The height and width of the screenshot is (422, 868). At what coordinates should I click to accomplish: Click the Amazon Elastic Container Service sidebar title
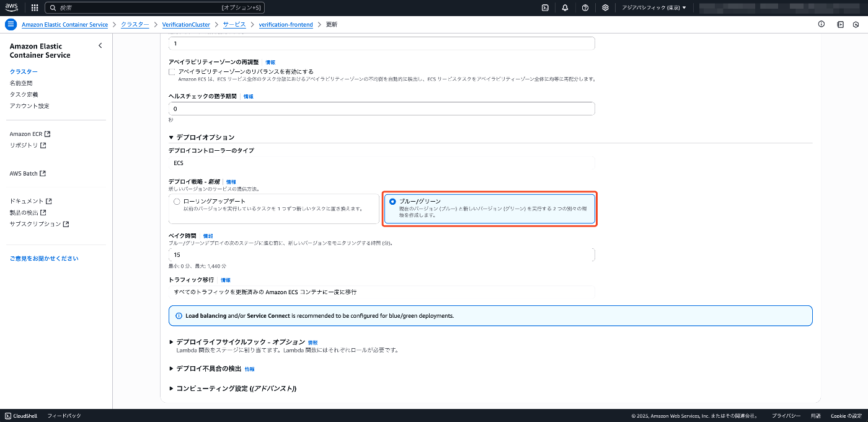tap(40, 50)
